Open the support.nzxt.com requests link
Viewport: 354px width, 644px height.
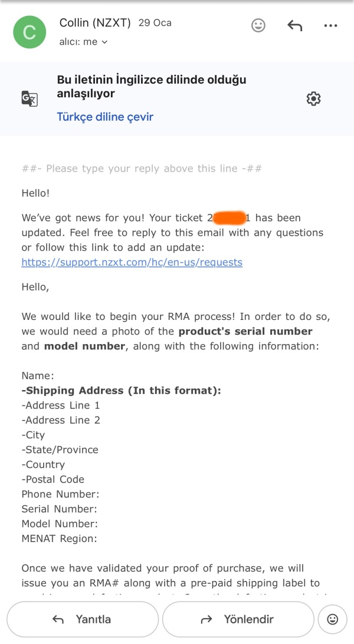132,262
